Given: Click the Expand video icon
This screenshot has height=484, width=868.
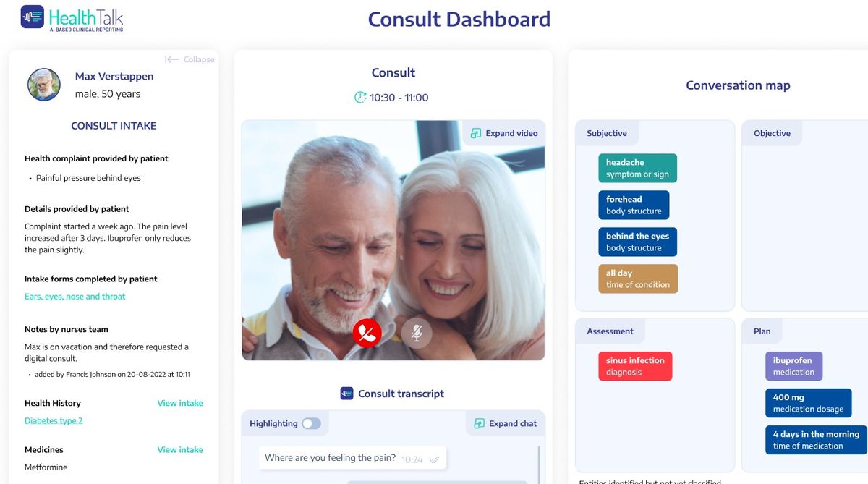Looking at the screenshot, I should tap(475, 133).
